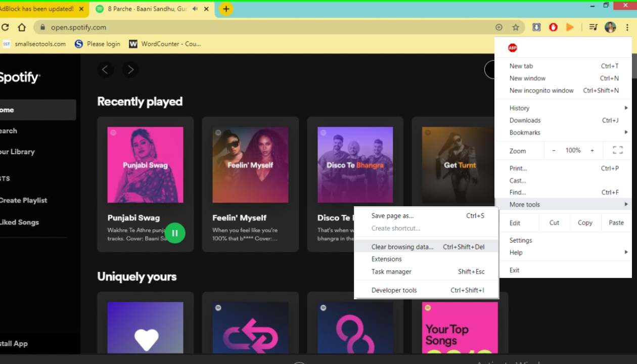Select New window menu item
Screen dimensions: 637x364
563,78
